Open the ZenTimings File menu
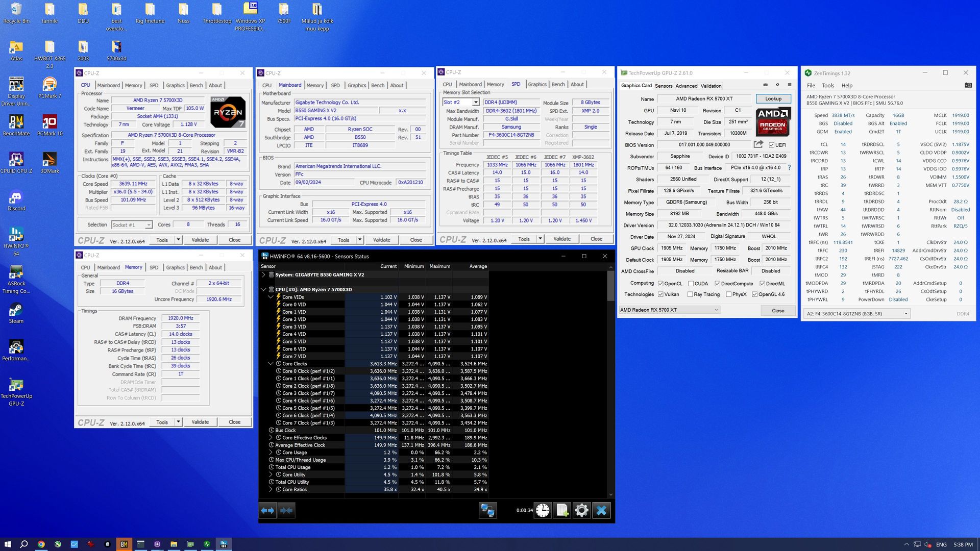This screenshot has height=551, width=980. pyautogui.click(x=811, y=86)
